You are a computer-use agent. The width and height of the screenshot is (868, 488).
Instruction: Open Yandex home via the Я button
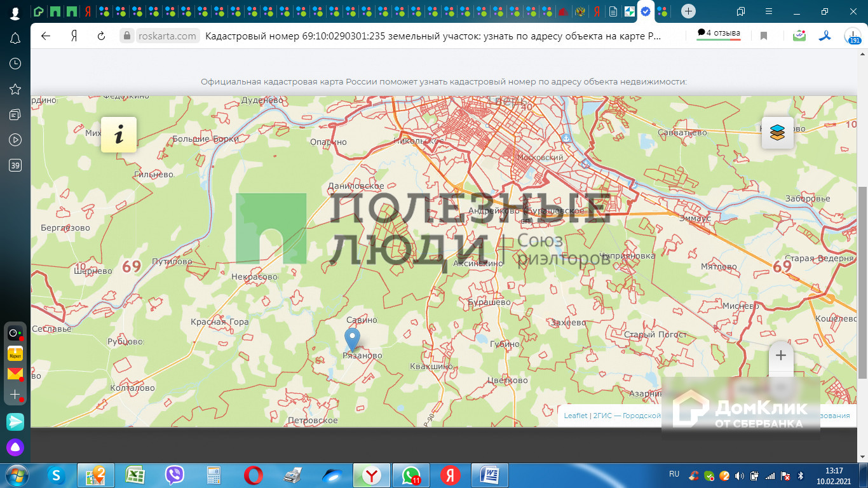pos(74,36)
